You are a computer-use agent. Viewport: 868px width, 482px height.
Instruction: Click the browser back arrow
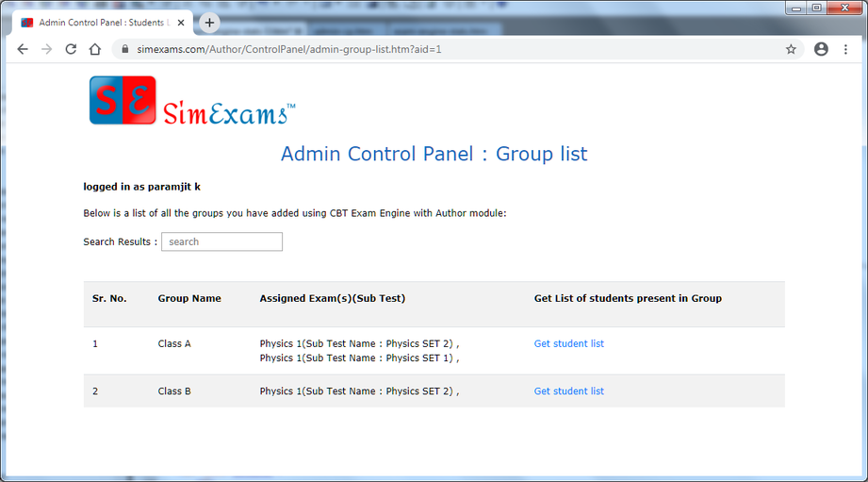click(23, 49)
